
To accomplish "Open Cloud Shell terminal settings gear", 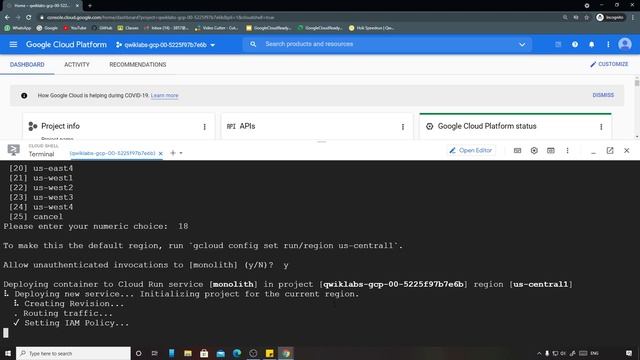I will 534,151.
